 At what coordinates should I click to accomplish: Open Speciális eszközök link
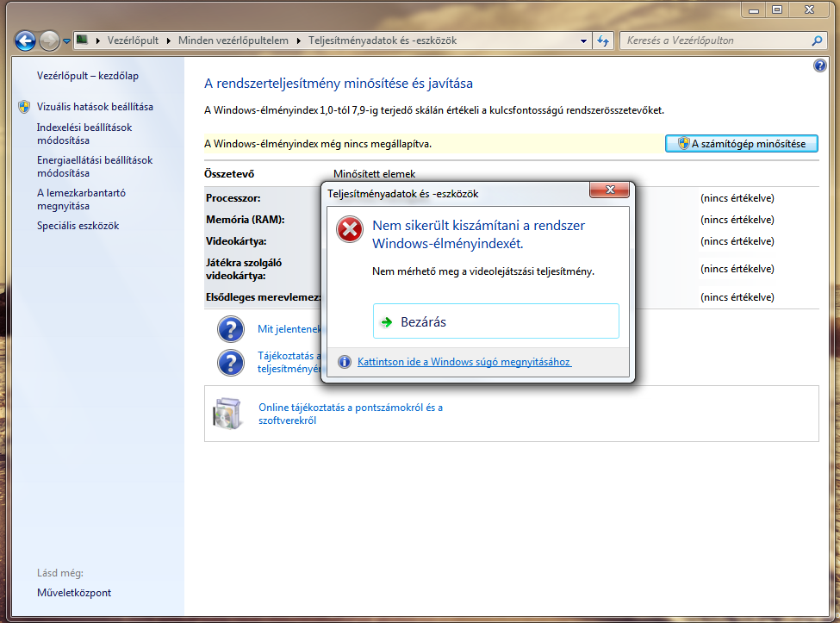point(78,226)
